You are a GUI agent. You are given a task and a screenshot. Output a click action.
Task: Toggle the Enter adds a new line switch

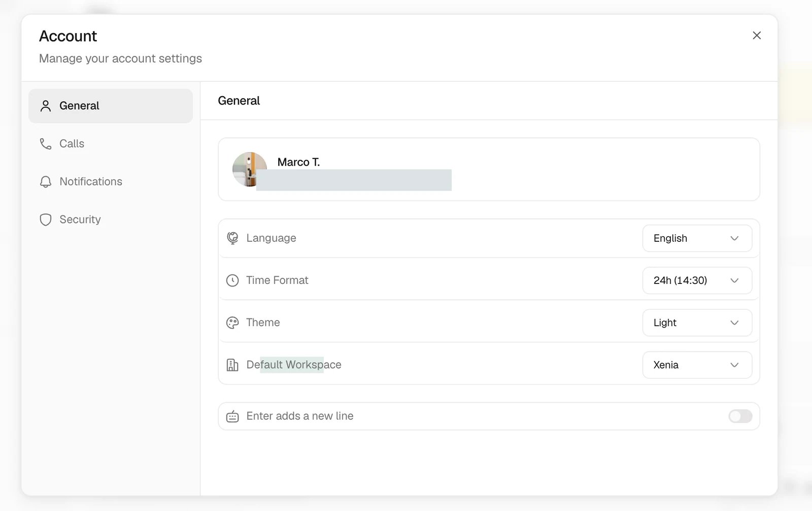coord(740,417)
